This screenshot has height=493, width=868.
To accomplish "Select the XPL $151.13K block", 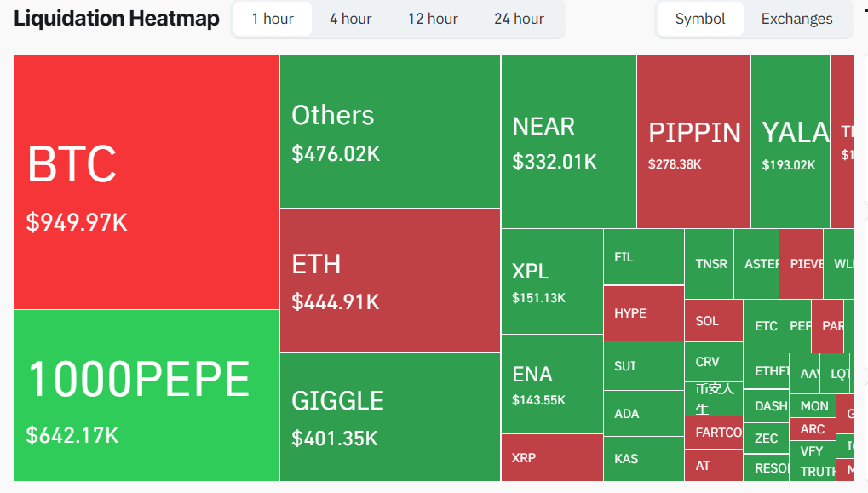I will click(551, 281).
